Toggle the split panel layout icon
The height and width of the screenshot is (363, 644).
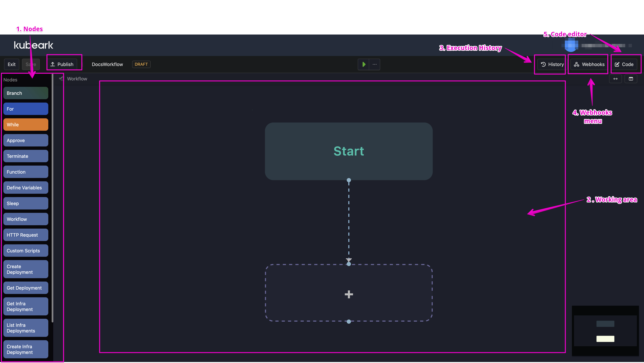[631, 79]
